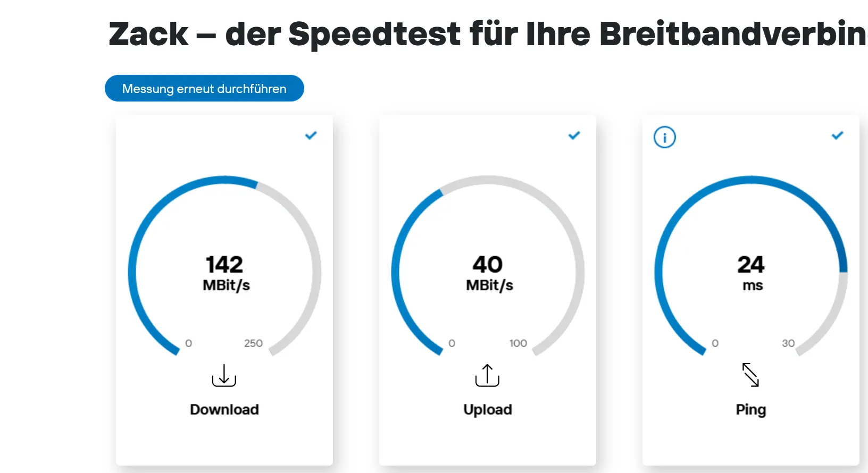
Task: Click the 24 ms ping value
Action: 751,265
